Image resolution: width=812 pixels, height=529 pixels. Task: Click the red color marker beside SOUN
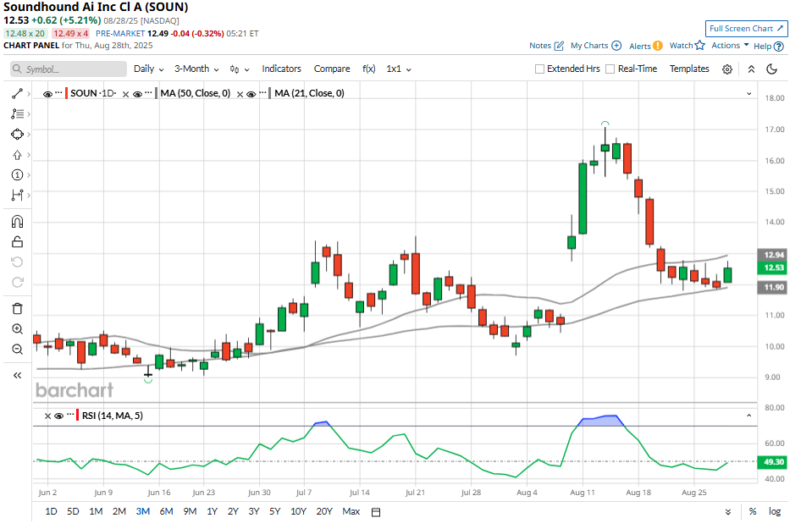coord(67,94)
